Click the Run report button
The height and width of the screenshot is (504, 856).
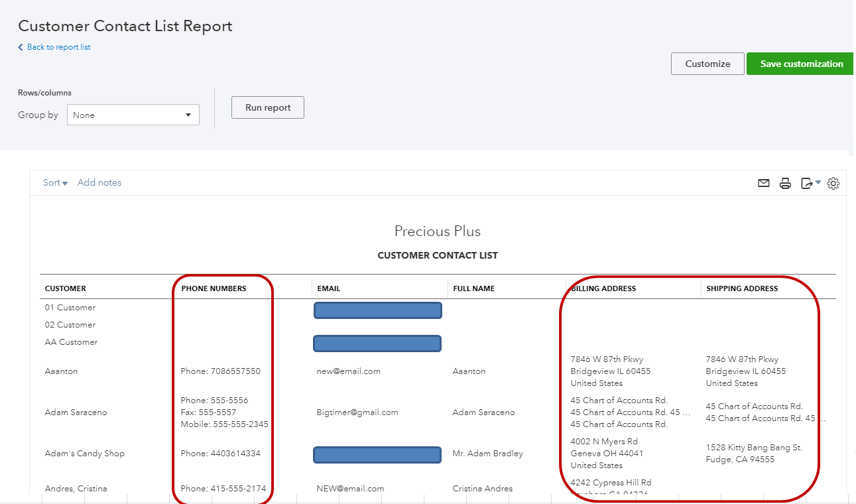point(267,107)
